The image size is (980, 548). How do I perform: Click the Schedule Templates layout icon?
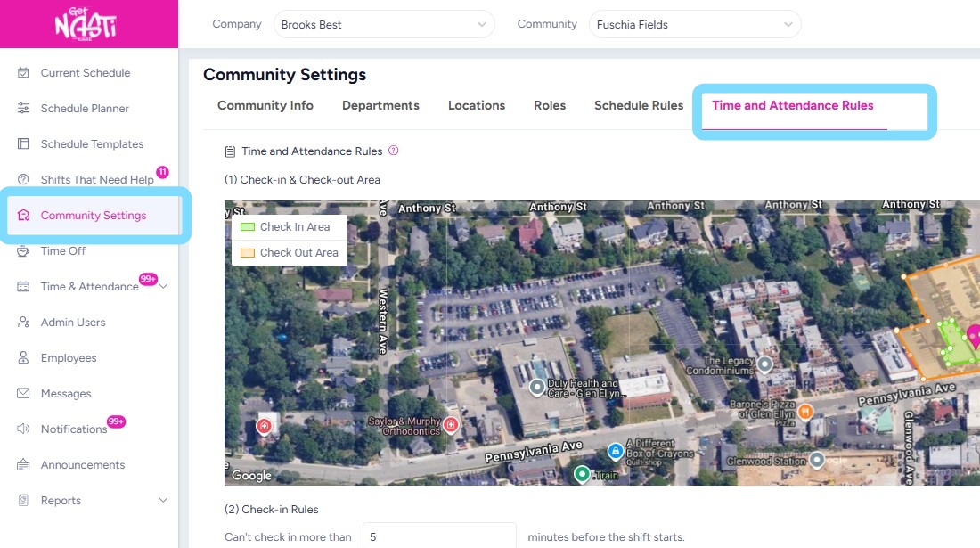click(23, 143)
